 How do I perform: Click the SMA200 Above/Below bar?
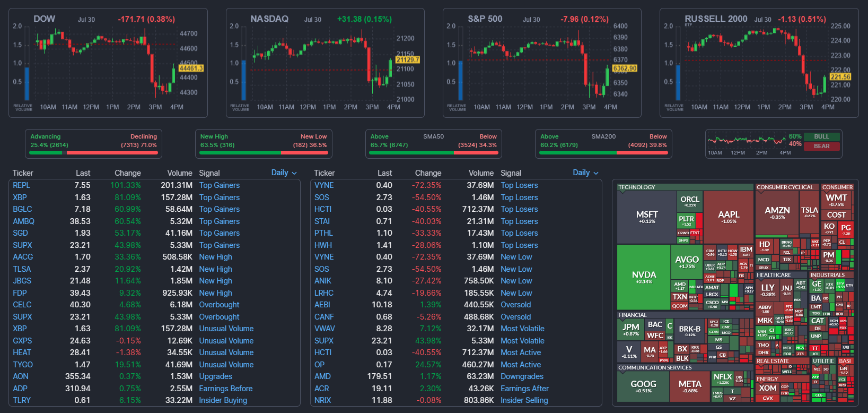click(603, 153)
